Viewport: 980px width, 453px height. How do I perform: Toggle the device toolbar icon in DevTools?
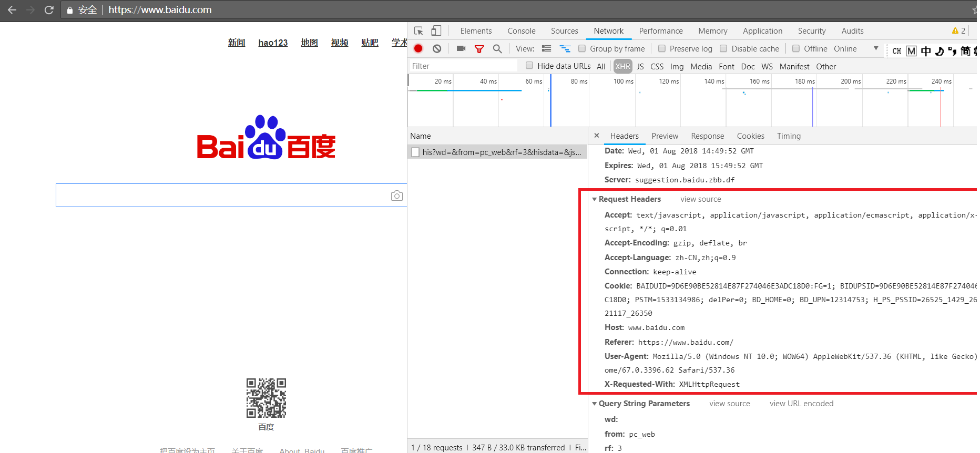point(436,31)
